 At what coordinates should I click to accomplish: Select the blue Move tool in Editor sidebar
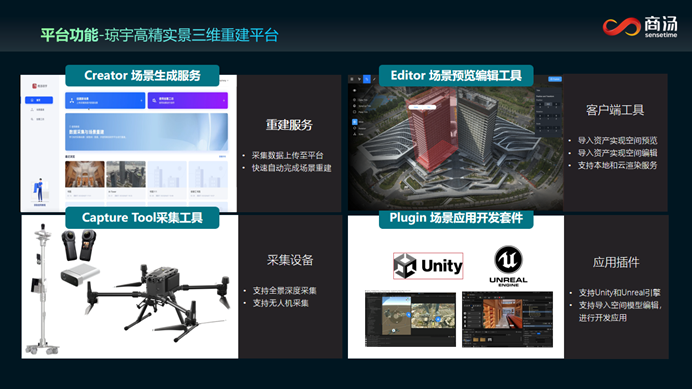[354, 121]
